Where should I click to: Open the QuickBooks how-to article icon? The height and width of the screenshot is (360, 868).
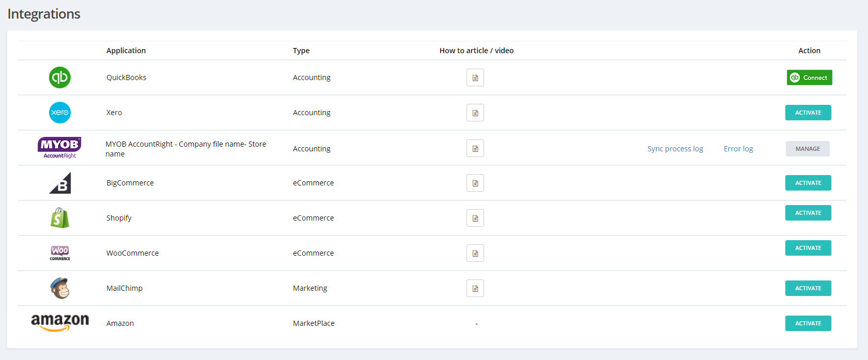[x=475, y=77]
